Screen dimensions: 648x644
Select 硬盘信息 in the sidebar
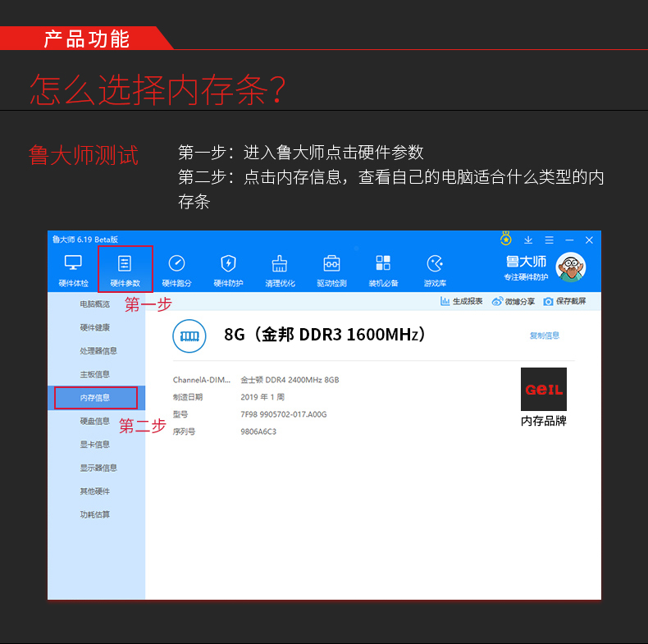[94, 421]
